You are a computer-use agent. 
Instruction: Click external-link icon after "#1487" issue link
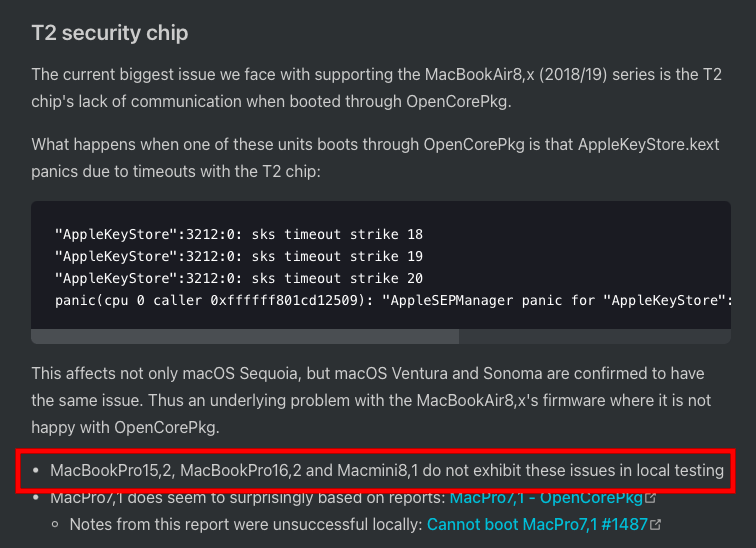click(x=656, y=523)
